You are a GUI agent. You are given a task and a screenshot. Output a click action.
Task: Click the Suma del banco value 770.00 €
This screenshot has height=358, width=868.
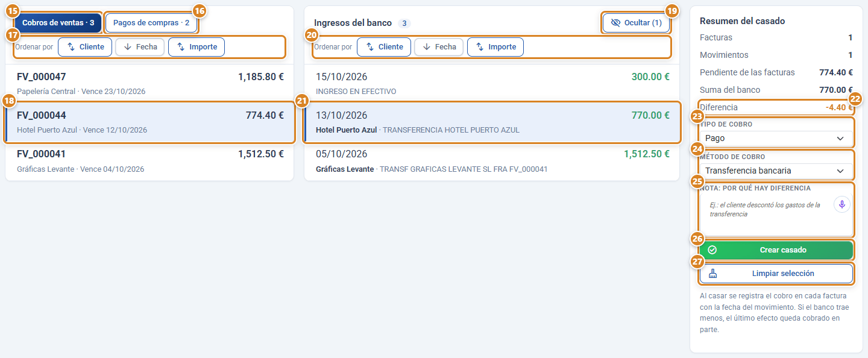[835, 90]
